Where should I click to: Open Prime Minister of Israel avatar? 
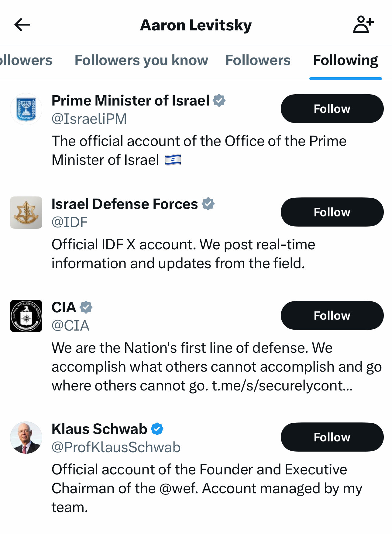[26, 109]
